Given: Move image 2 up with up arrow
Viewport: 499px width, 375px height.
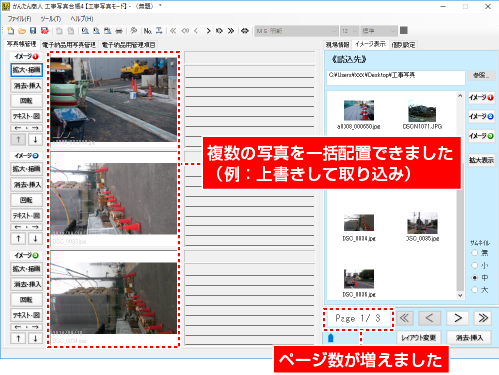Looking at the screenshot, I should (18, 239).
